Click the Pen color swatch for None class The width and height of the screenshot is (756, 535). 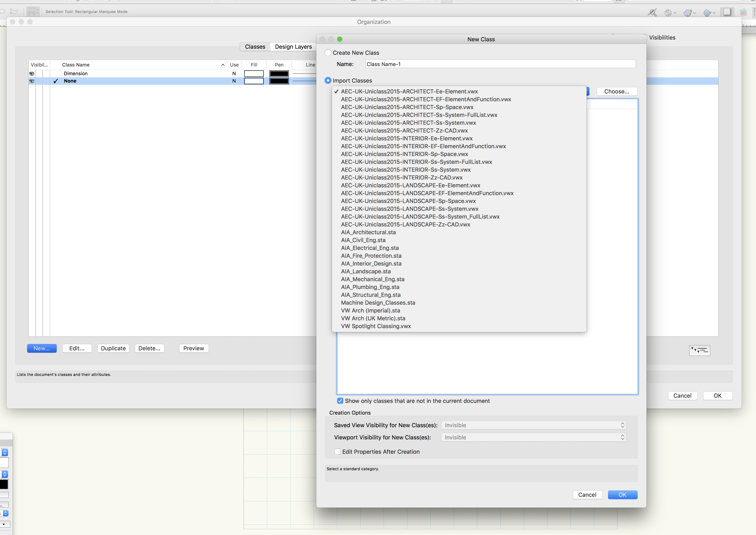[x=279, y=81]
